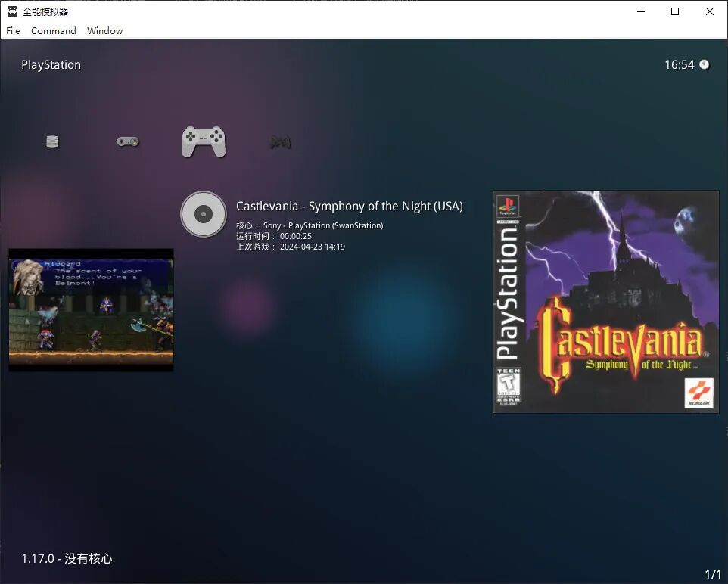
Task: Click the 16:54 time display
Action: 680,64
